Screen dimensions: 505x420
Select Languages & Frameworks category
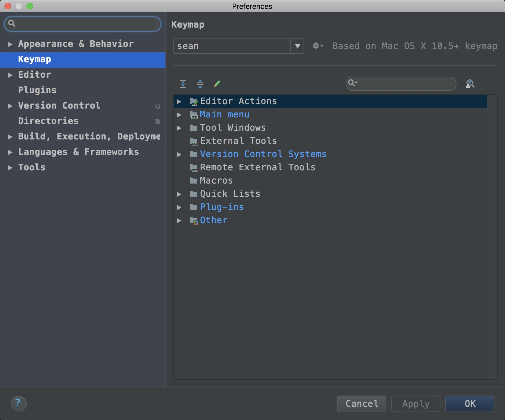pos(79,152)
